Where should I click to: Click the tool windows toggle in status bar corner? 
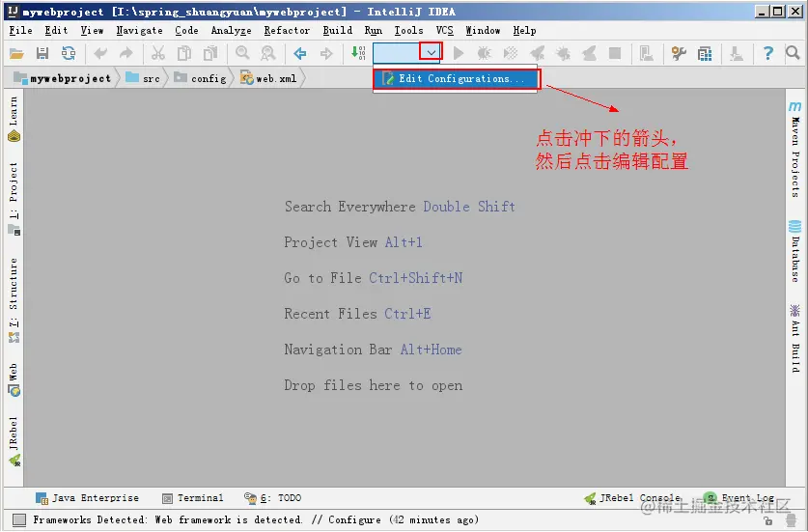point(19,519)
